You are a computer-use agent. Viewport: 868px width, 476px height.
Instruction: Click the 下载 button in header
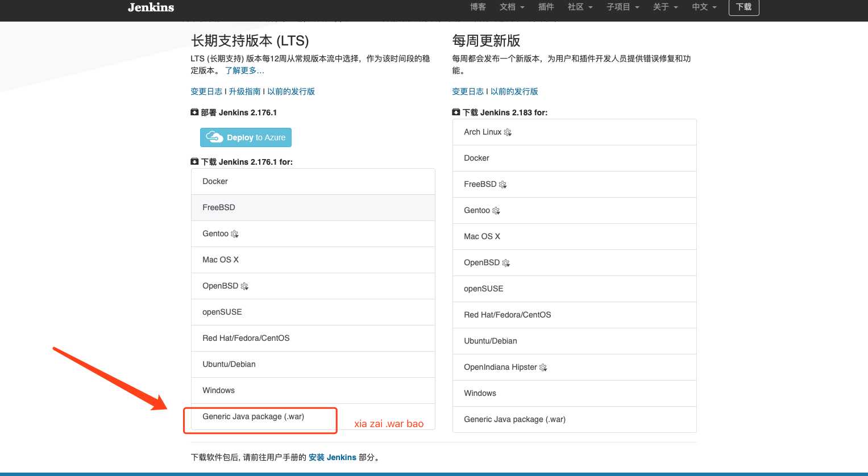(x=744, y=7)
